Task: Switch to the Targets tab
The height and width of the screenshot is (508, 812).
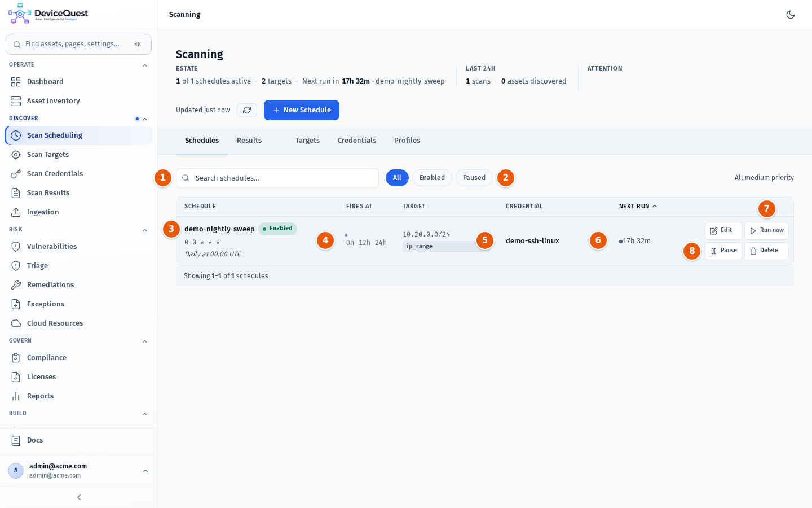Action: pyautogui.click(x=307, y=141)
